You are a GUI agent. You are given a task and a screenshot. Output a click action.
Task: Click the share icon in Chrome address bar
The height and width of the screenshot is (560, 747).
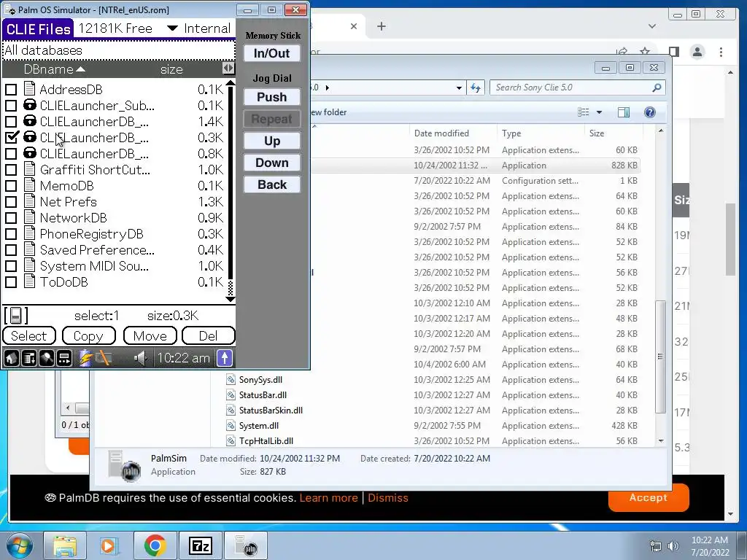point(622,52)
